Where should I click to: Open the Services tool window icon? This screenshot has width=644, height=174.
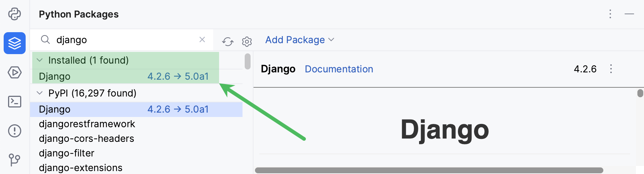[x=15, y=72]
